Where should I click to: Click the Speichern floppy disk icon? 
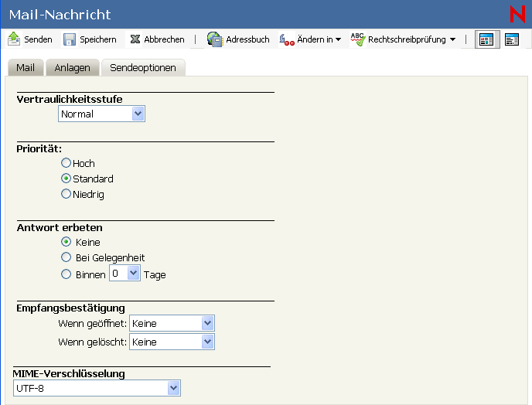click(x=70, y=39)
